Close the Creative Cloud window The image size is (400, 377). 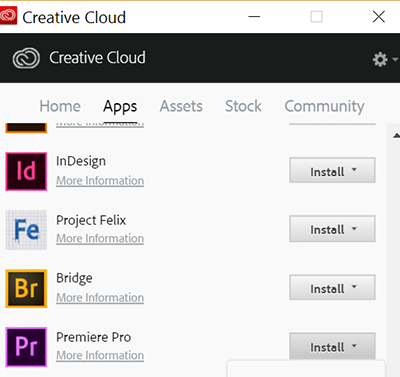tap(379, 16)
